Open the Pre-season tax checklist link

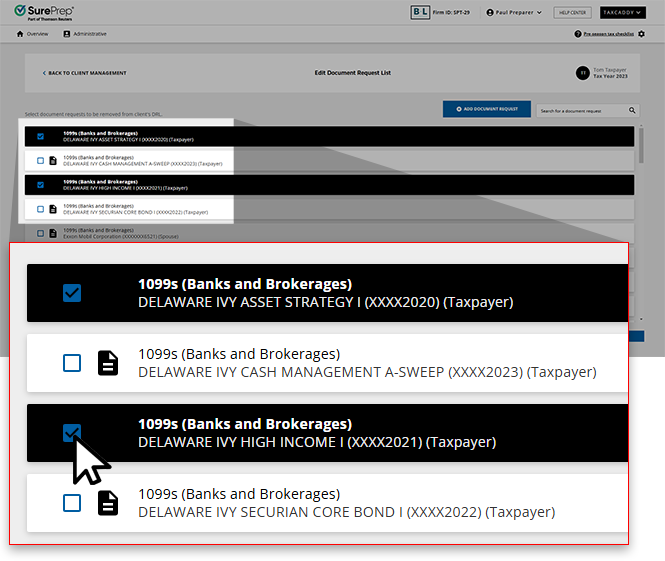point(609,34)
